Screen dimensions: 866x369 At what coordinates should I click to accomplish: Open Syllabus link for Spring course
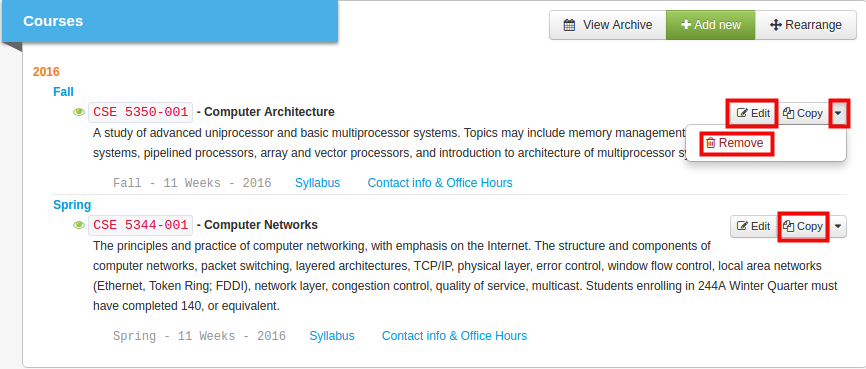332,336
